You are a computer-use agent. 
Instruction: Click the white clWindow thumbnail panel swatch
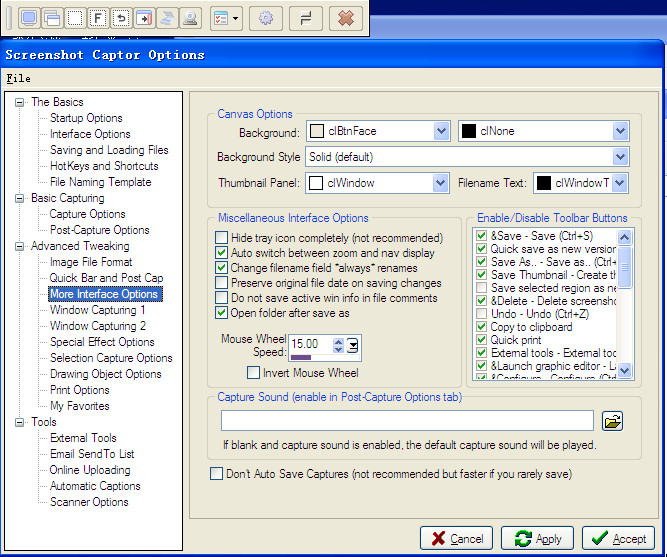click(x=316, y=183)
